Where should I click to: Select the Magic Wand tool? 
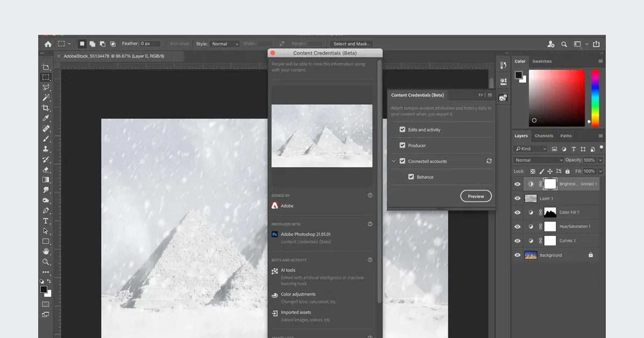46,98
